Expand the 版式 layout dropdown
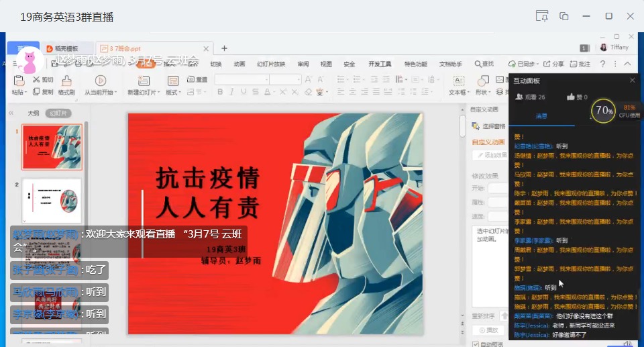 pyautogui.click(x=172, y=92)
